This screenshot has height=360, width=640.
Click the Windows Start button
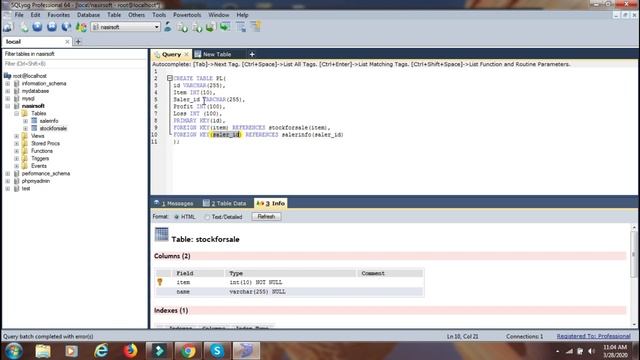[13, 351]
